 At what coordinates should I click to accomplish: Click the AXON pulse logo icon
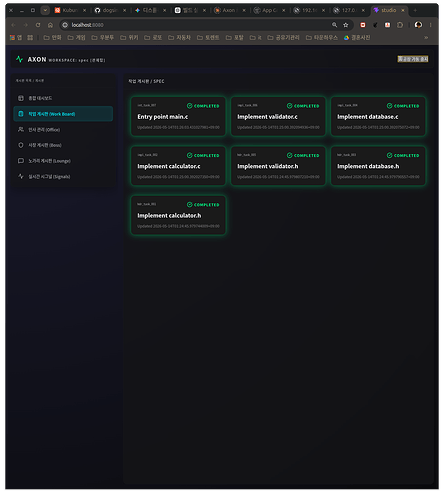tap(19, 59)
